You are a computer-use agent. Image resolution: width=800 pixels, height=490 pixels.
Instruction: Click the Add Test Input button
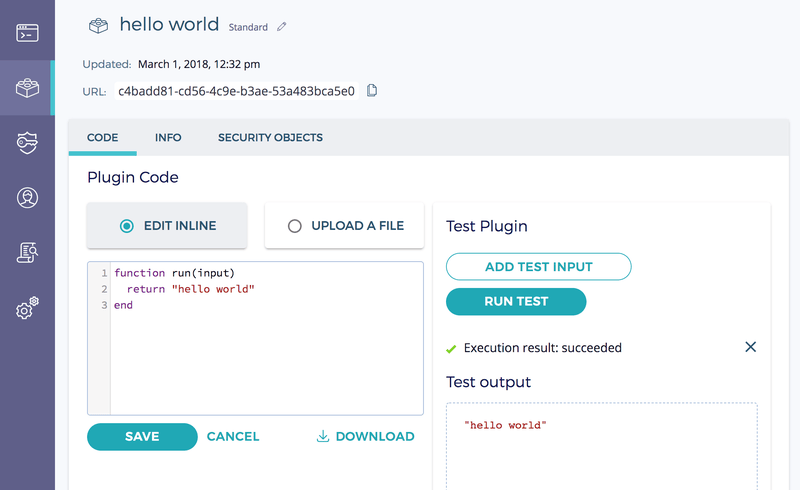(x=539, y=266)
